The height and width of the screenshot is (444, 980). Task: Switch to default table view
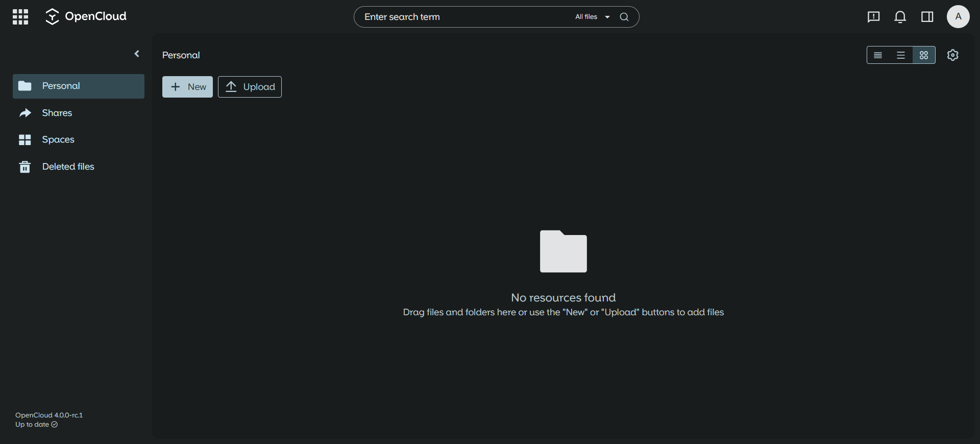point(901,55)
